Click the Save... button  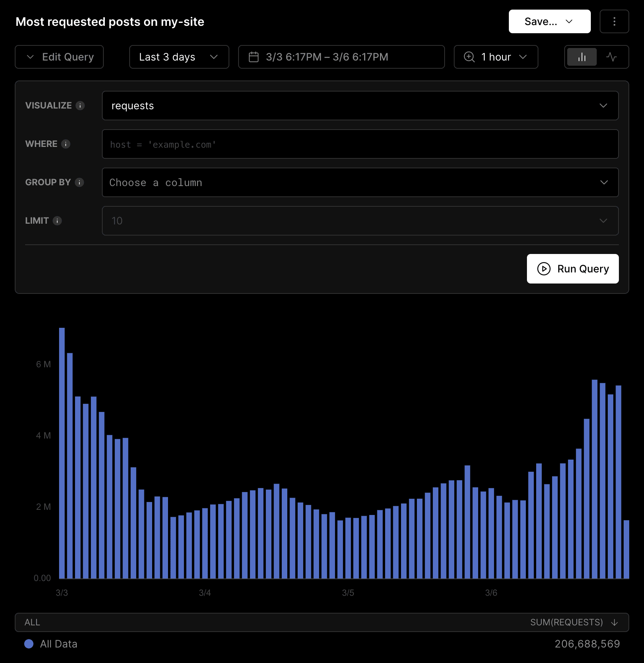pos(549,21)
